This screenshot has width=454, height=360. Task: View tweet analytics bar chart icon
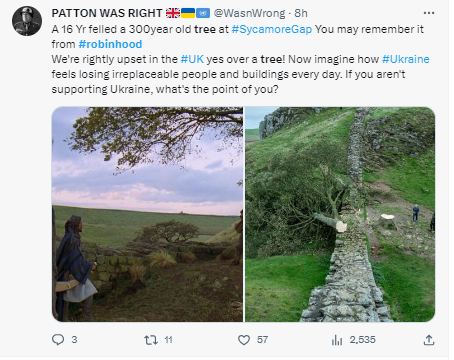[x=337, y=340]
